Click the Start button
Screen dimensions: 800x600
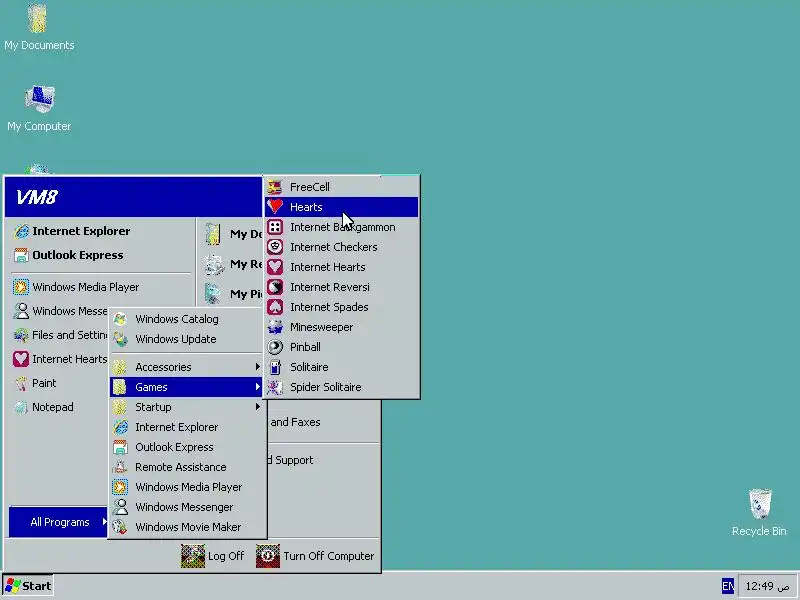[28, 586]
